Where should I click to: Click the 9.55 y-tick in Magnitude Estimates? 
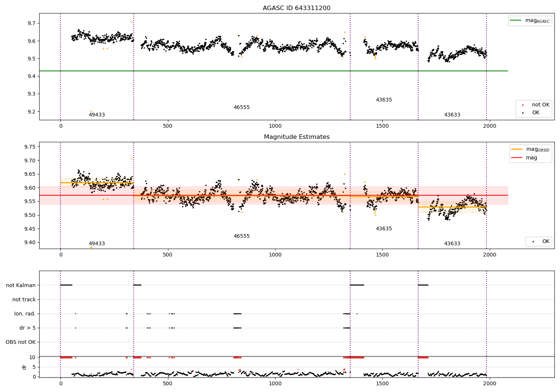click(29, 202)
